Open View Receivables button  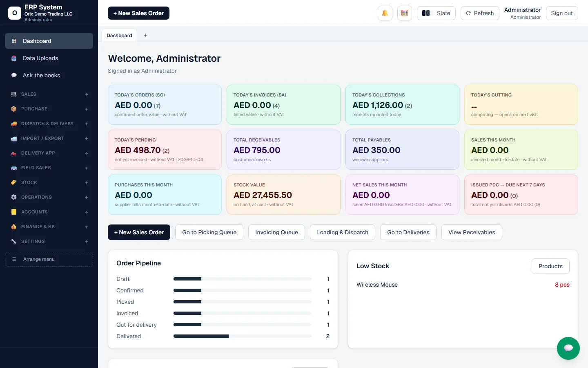pos(472,232)
